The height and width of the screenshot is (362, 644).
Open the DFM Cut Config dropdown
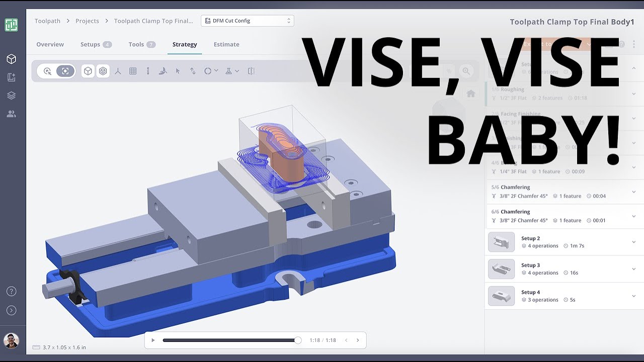tap(248, 21)
